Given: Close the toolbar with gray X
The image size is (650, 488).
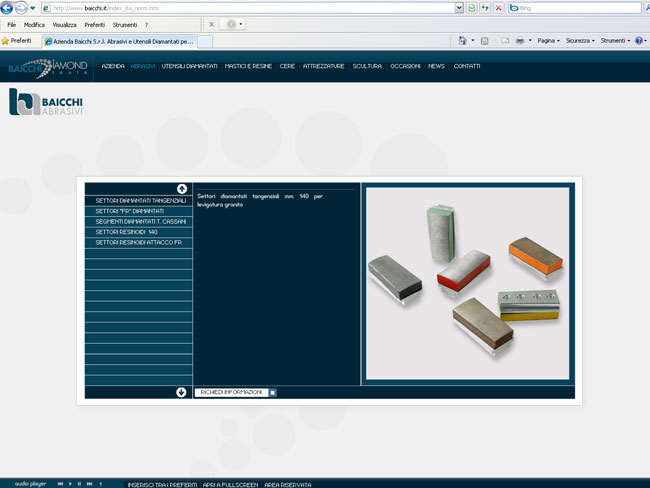Looking at the screenshot, I should coord(211,24).
